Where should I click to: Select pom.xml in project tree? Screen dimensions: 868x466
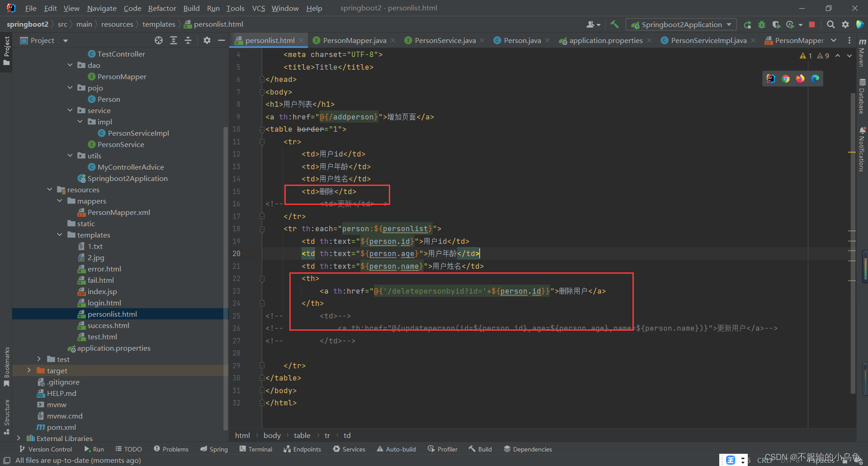61,427
